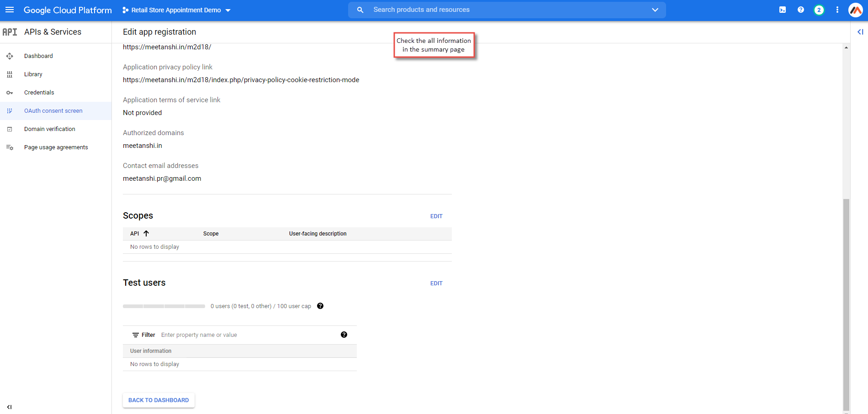Click the User-facing description column header
868x414 pixels.
[318, 234]
